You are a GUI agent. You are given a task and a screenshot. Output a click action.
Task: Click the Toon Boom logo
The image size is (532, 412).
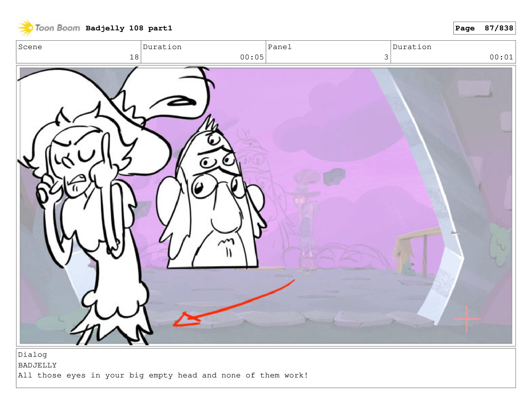(x=48, y=28)
